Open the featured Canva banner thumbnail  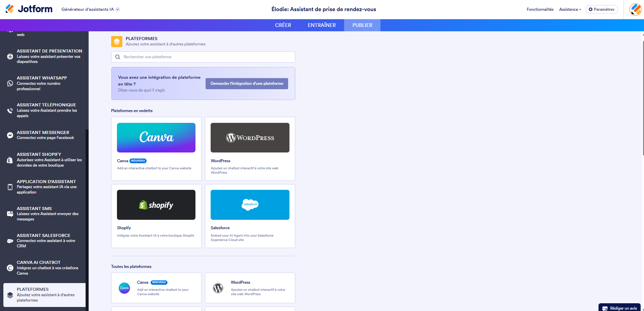(156, 138)
